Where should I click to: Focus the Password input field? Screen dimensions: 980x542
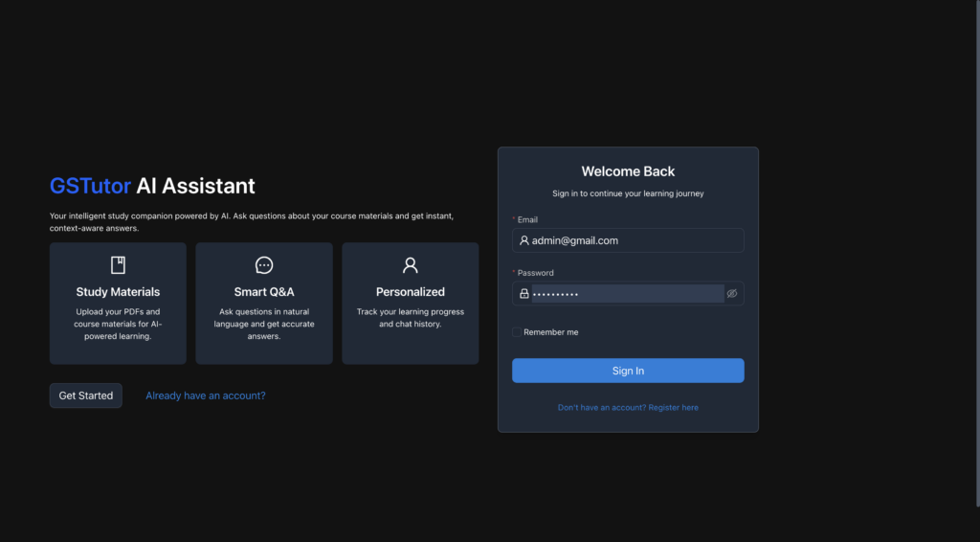tap(628, 293)
